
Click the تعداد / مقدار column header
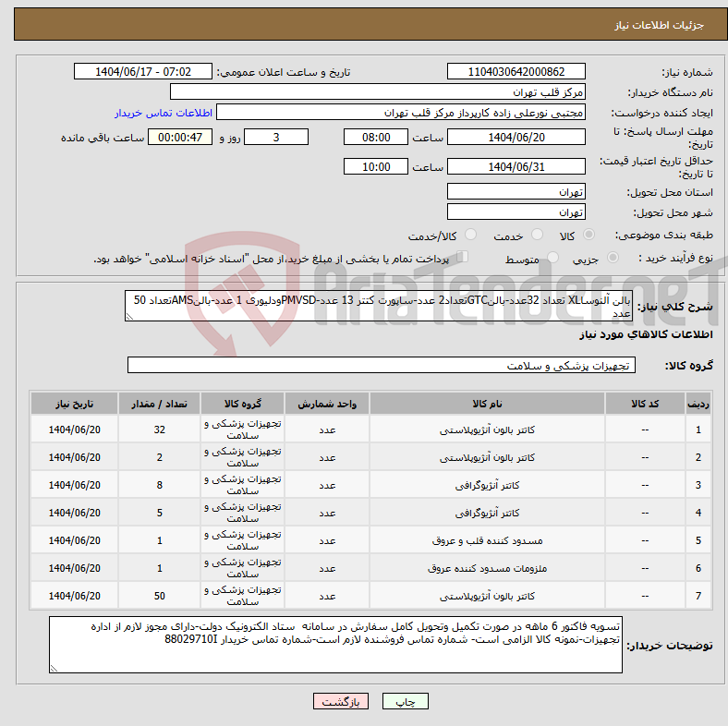tap(159, 404)
